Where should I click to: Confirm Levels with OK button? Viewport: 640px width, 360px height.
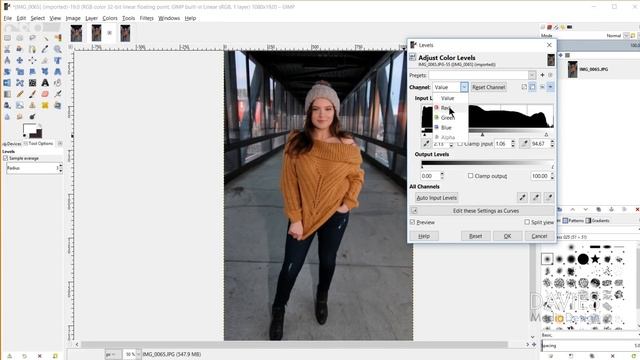tap(507, 236)
